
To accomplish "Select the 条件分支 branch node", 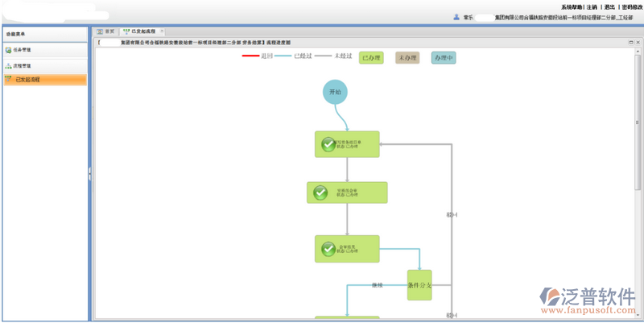I will (x=419, y=285).
